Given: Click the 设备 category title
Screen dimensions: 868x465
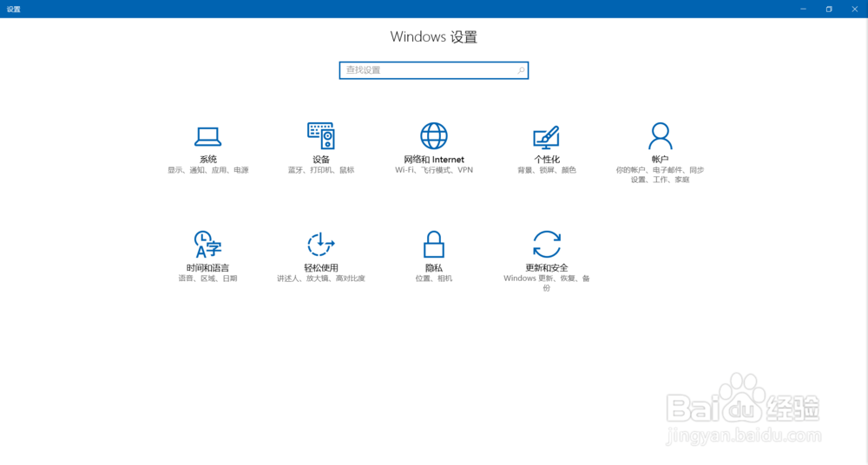Looking at the screenshot, I should pos(321,160).
